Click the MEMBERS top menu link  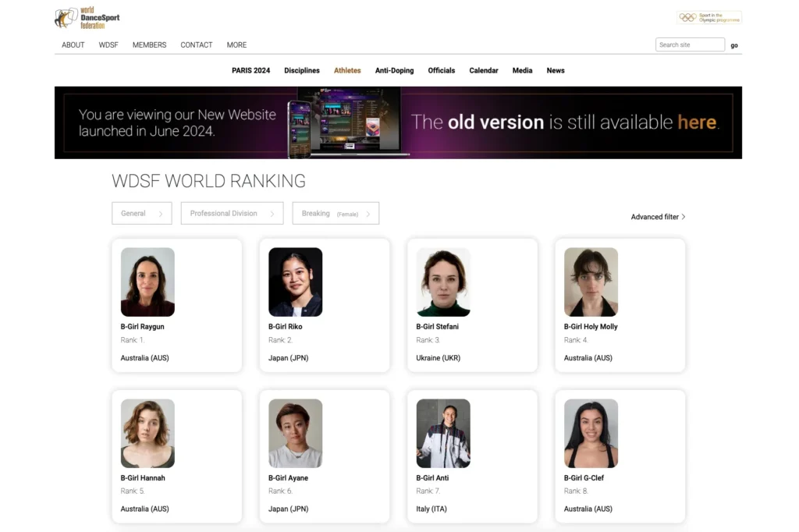click(x=149, y=44)
